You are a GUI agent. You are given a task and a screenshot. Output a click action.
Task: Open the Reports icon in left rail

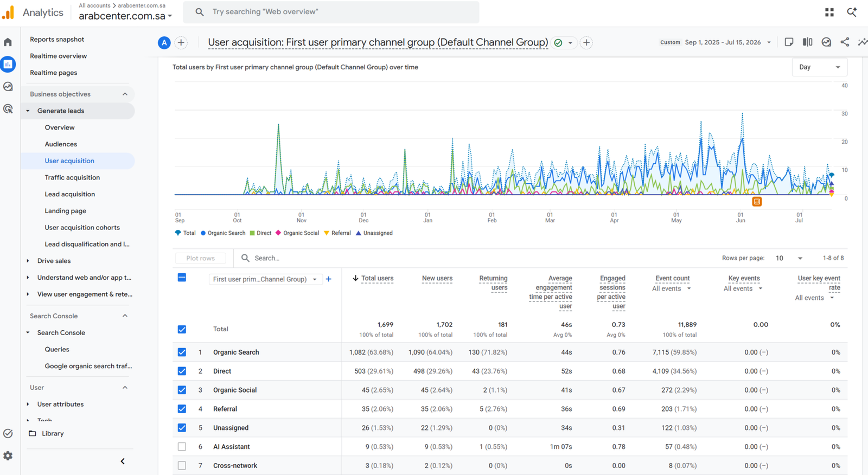point(8,65)
